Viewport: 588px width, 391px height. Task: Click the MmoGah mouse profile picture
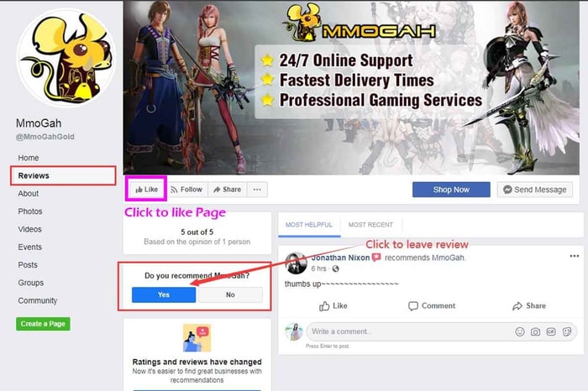(x=66, y=58)
